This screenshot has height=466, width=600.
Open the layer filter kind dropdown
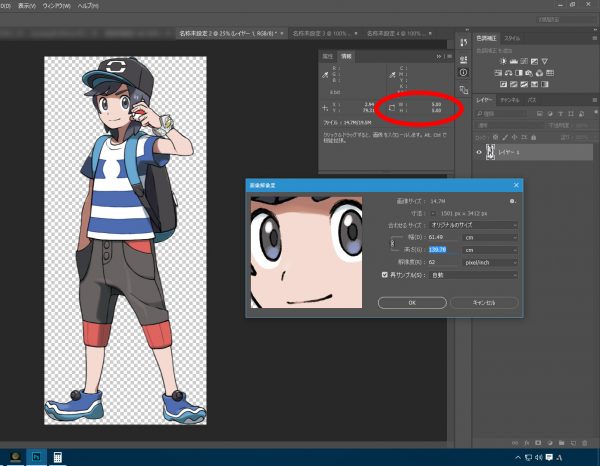504,114
